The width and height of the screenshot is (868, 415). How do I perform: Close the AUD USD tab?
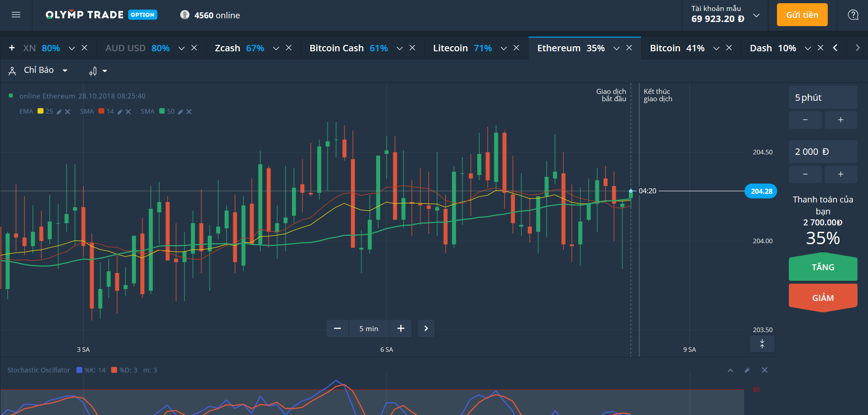click(x=194, y=48)
